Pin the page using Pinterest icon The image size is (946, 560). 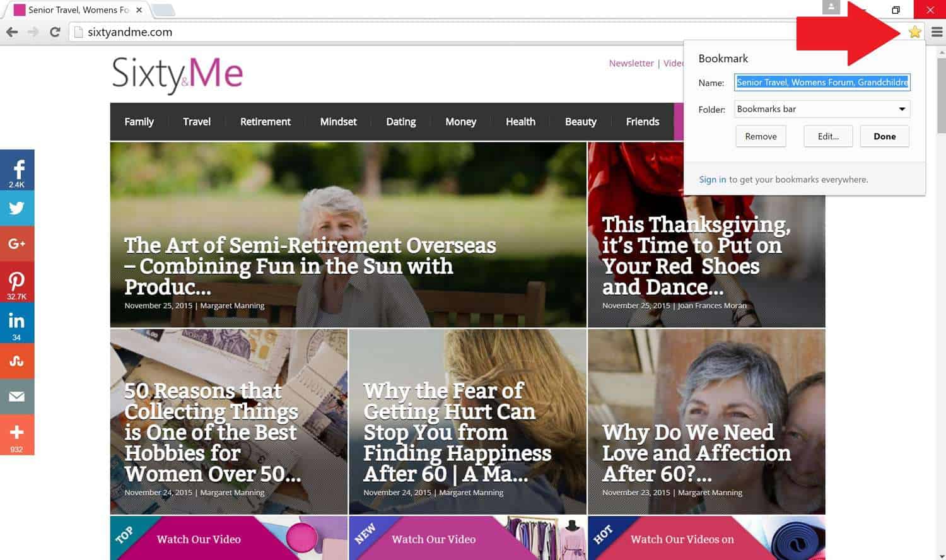17,282
